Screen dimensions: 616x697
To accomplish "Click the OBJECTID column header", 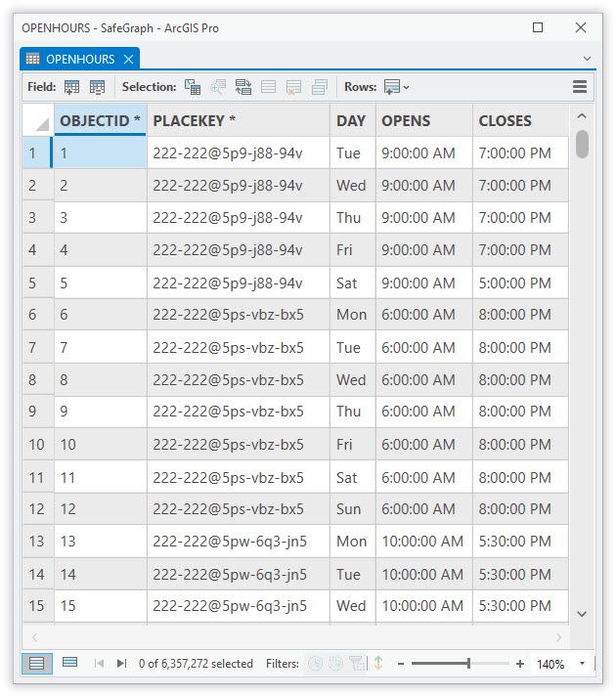I will click(x=100, y=120).
